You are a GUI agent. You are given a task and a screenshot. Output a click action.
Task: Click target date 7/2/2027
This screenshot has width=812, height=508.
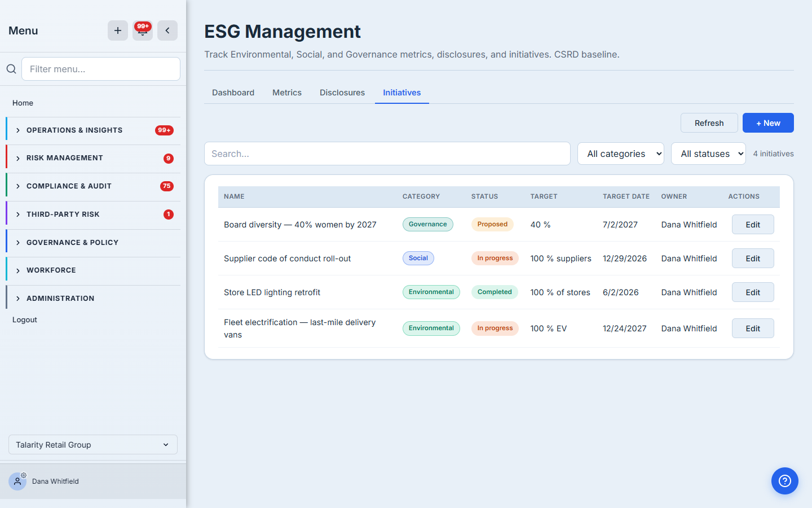tap(620, 225)
